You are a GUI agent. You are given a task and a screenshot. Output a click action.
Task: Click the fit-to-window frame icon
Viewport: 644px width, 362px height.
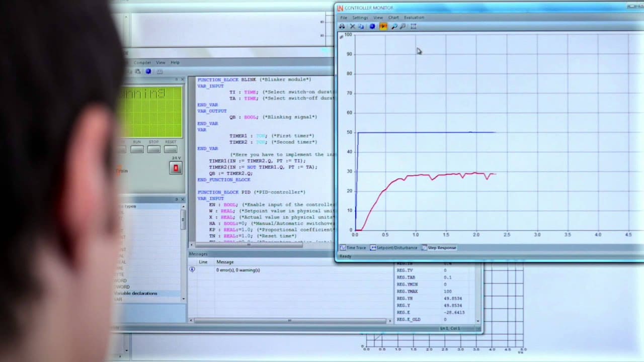pos(414,26)
